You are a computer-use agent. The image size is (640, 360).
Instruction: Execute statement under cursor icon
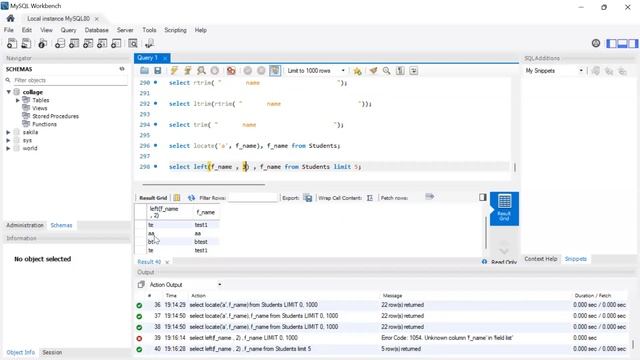pyautogui.click(x=188, y=71)
